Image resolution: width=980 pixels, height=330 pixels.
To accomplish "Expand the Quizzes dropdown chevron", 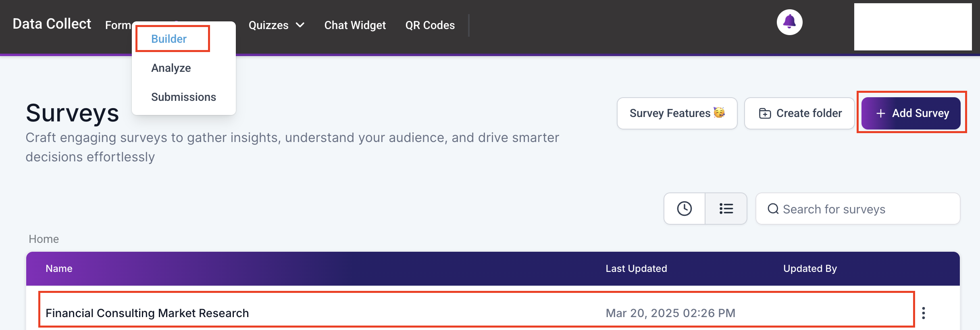I will [300, 25].
